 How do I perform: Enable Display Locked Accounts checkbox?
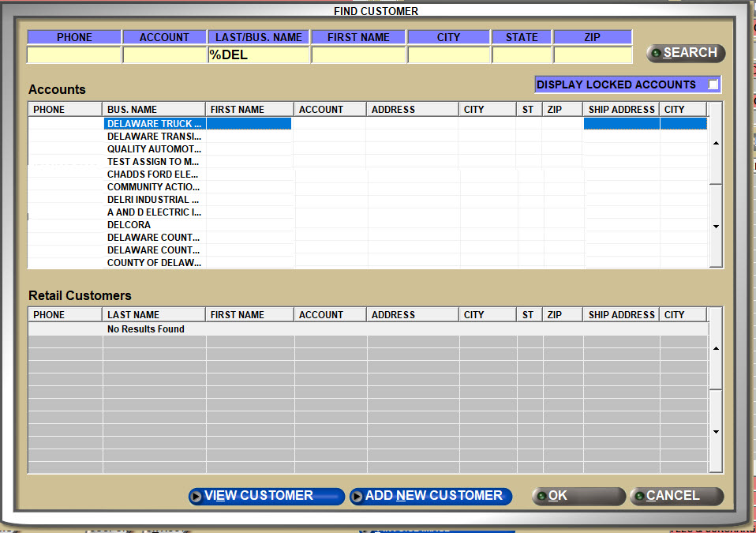point(713,84)
